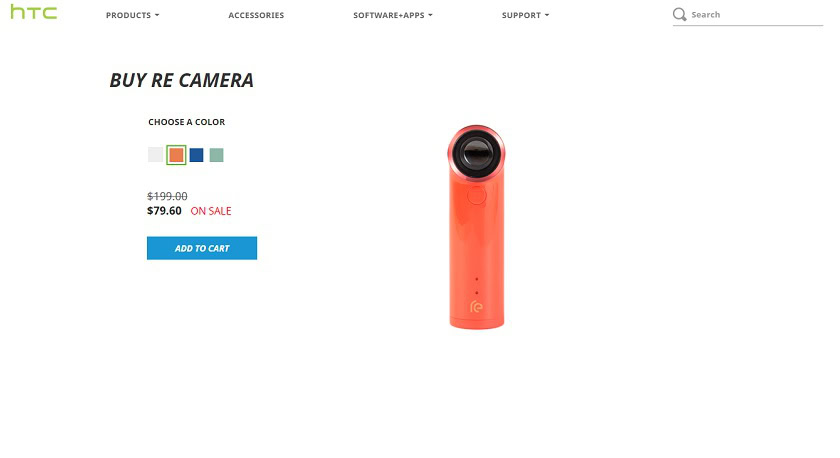This screenshot has width=840, height=458.
Task: Click the magnifying glass search icon
Action: tap(679, 14)
